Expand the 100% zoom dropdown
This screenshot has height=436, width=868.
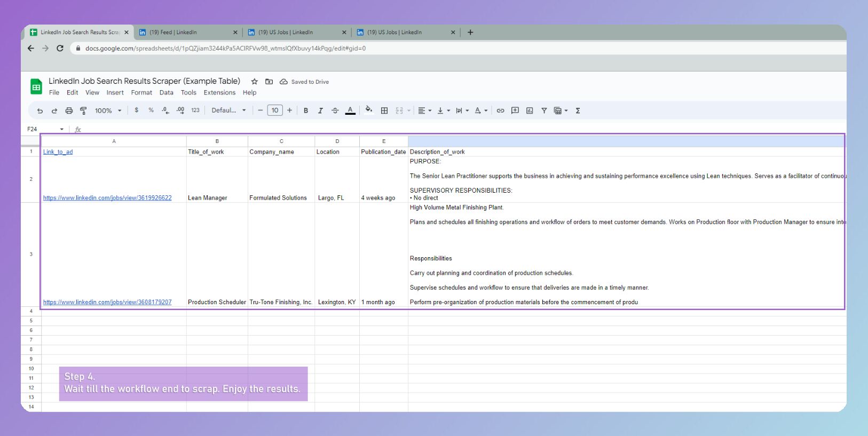(x=108, y=110)
